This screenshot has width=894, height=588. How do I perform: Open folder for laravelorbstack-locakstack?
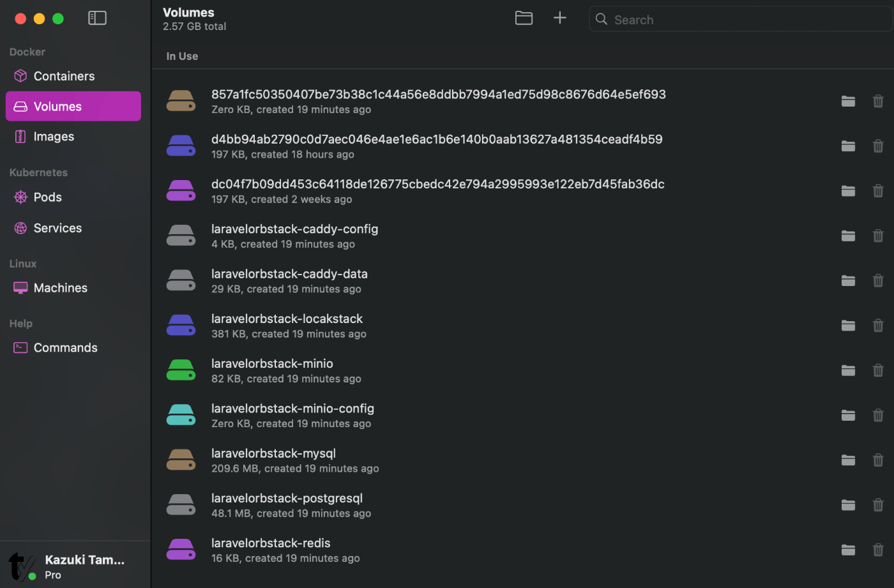coord(848,326)
